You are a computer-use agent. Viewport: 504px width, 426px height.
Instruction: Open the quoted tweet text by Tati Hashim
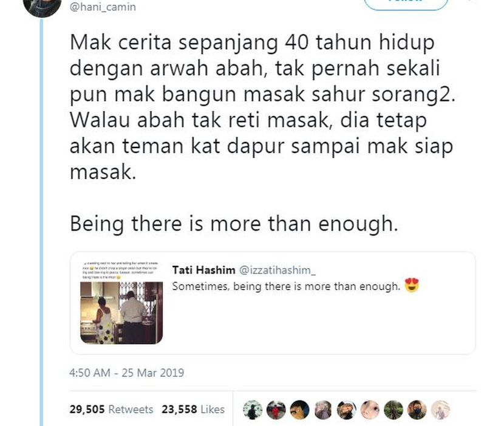coord(286,286)
